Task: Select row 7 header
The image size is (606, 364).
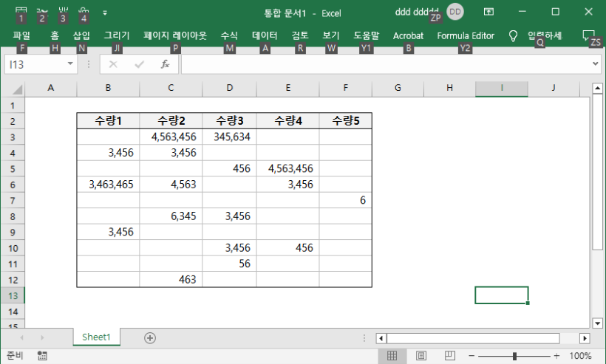Action: tap(13, 200)
